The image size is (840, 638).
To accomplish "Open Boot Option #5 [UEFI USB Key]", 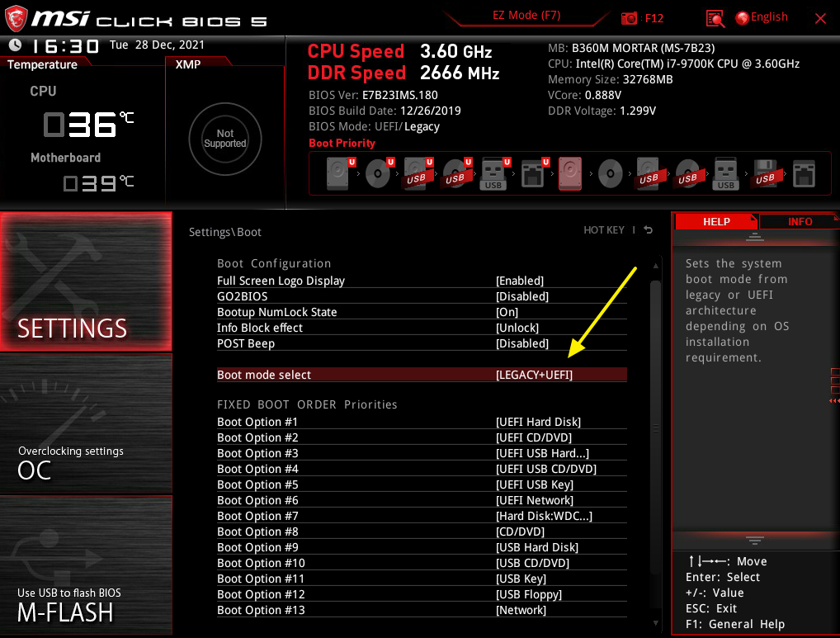I will (422, 484).
